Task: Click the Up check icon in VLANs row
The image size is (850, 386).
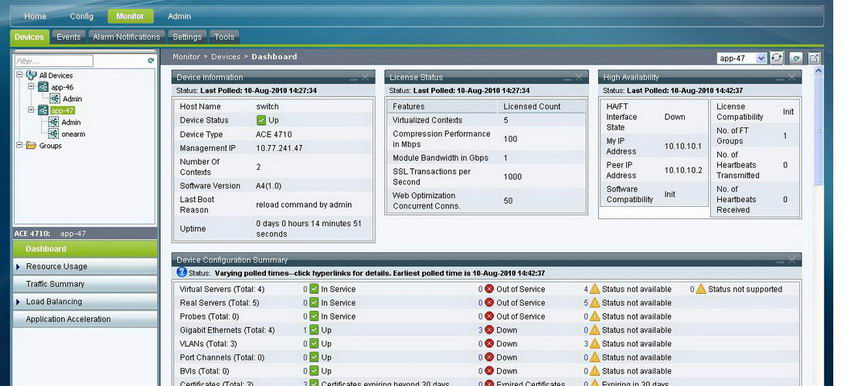Action: [x=314, y=344]
